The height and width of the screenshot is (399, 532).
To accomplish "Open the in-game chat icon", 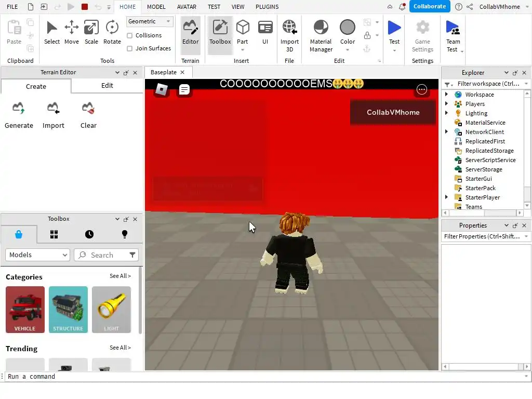I will (184, 89).
